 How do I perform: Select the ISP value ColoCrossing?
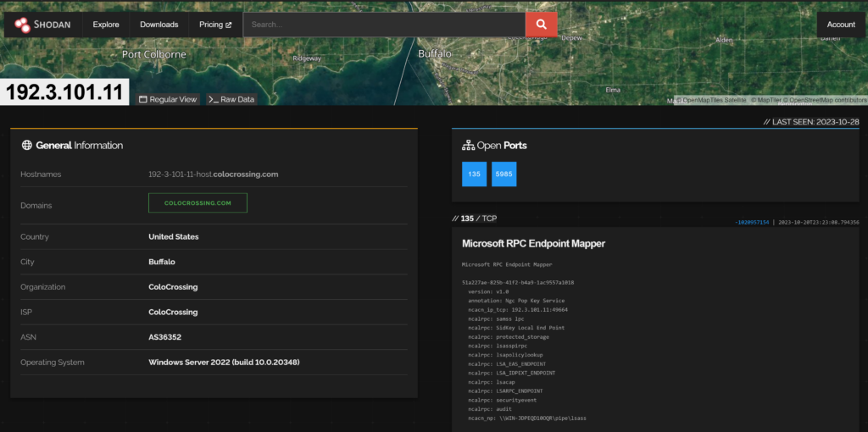pyautogui.click(x=173, y=312)
